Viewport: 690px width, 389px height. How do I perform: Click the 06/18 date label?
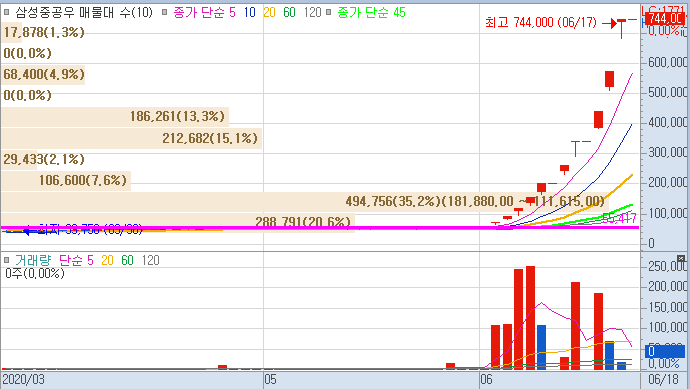pos(663,379)
